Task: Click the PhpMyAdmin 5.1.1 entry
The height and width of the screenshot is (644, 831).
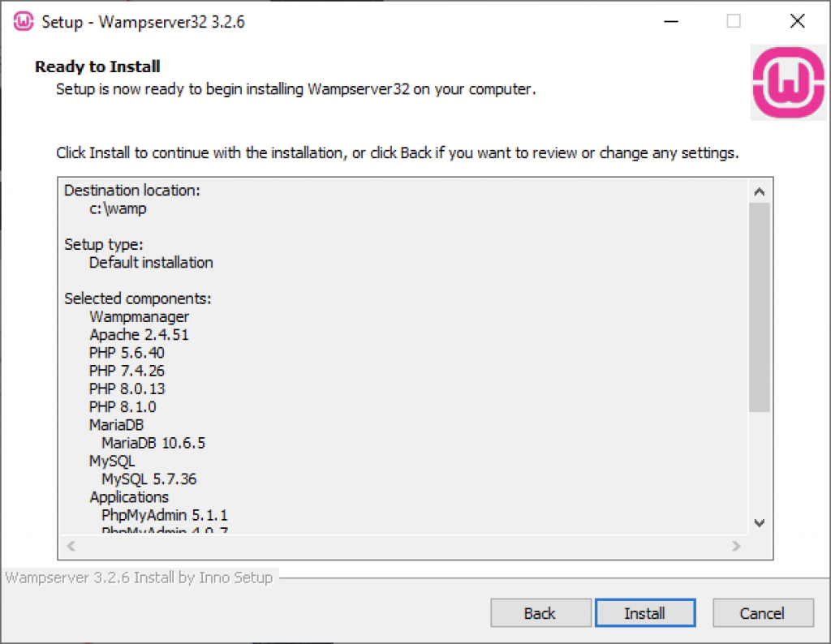Action: pyautogui.click(x=164, y=515)
